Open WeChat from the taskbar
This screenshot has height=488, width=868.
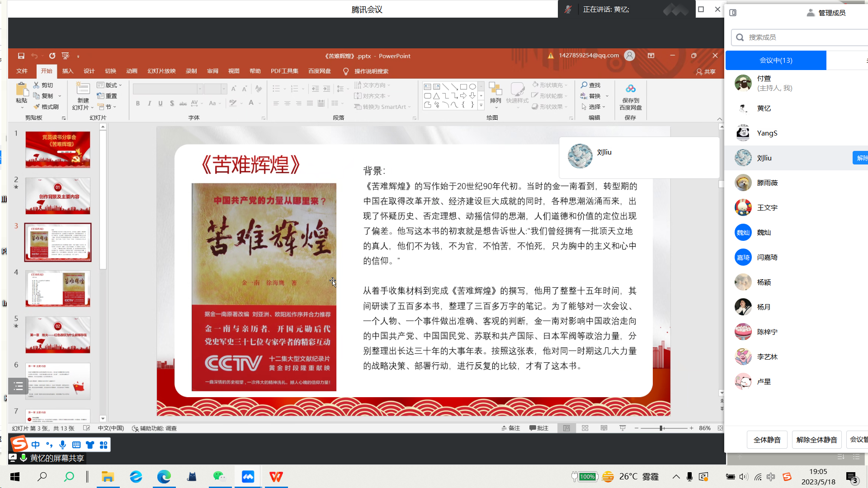click(219, 476)
